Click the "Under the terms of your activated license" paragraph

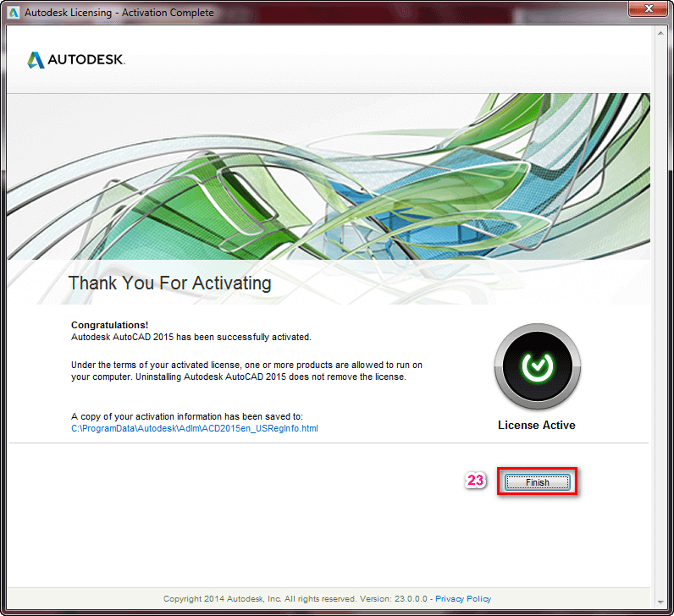point(246,371)
